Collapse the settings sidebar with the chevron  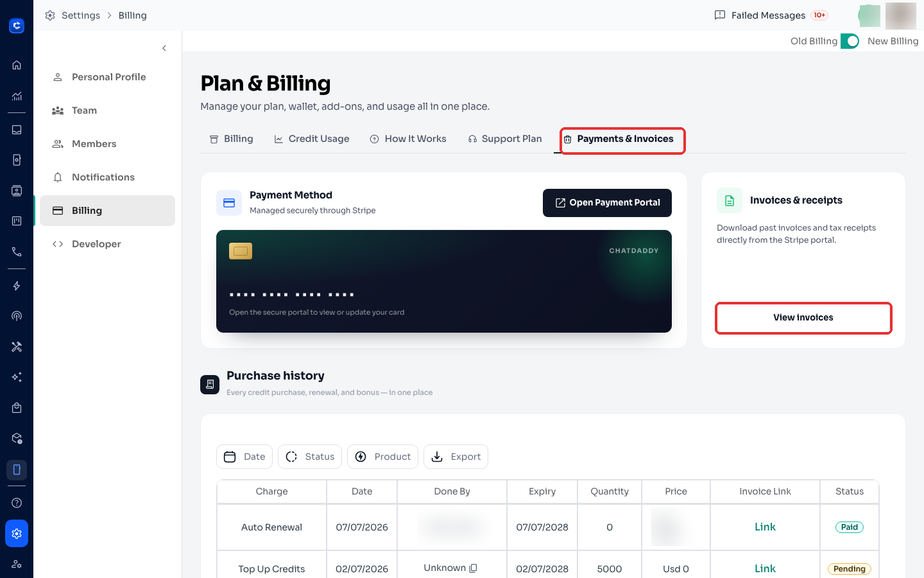coord(164,48)
